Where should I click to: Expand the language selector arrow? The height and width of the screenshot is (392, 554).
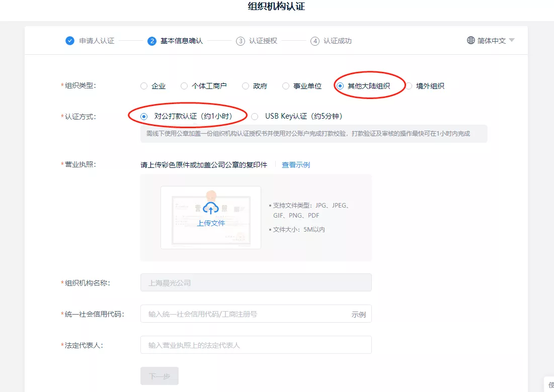pos(512,40)
